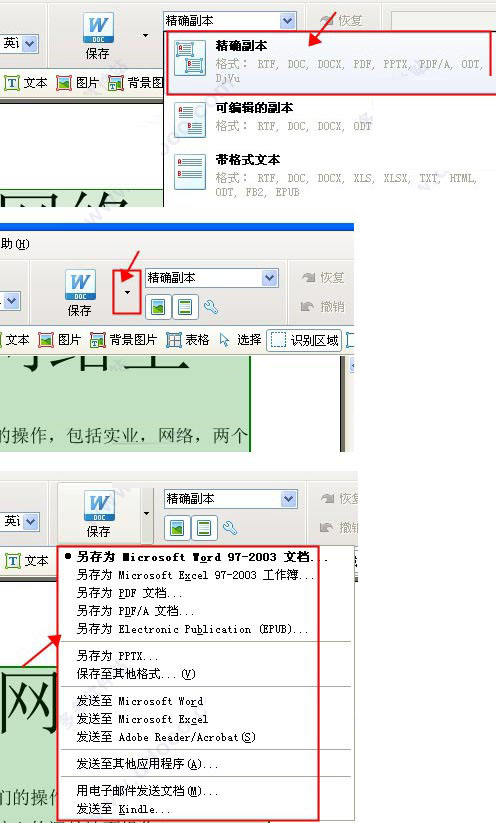Screen dimensions: 496x823
Task: Activate the 选择 arrow selection tool
Action: pyautogui.click(x=240, y=340)
